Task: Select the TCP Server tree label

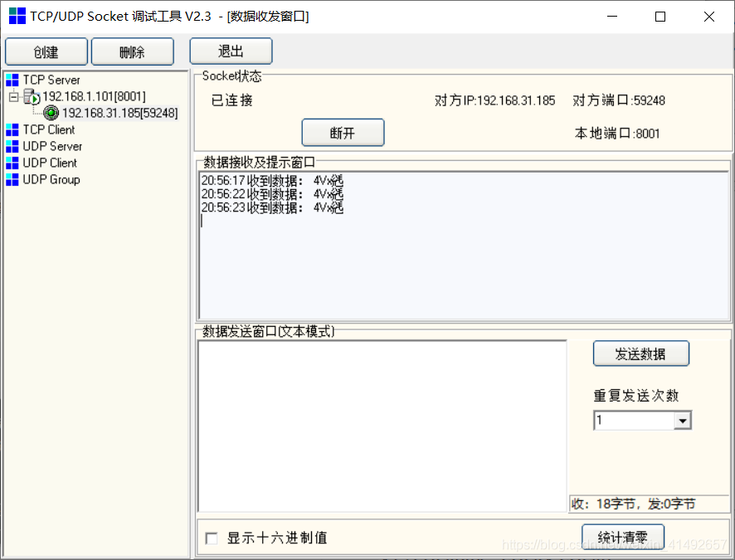Action: [x=51, y=80]
